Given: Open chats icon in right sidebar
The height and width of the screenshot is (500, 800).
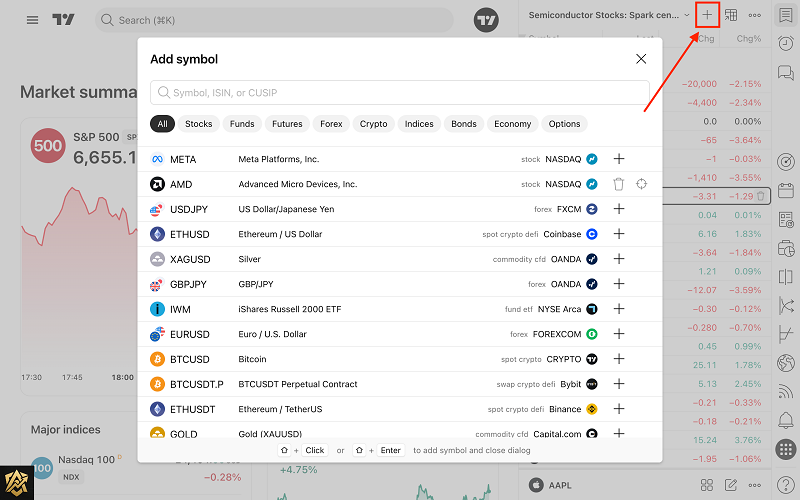Looking at the screenshot, I should coord(786,72).
